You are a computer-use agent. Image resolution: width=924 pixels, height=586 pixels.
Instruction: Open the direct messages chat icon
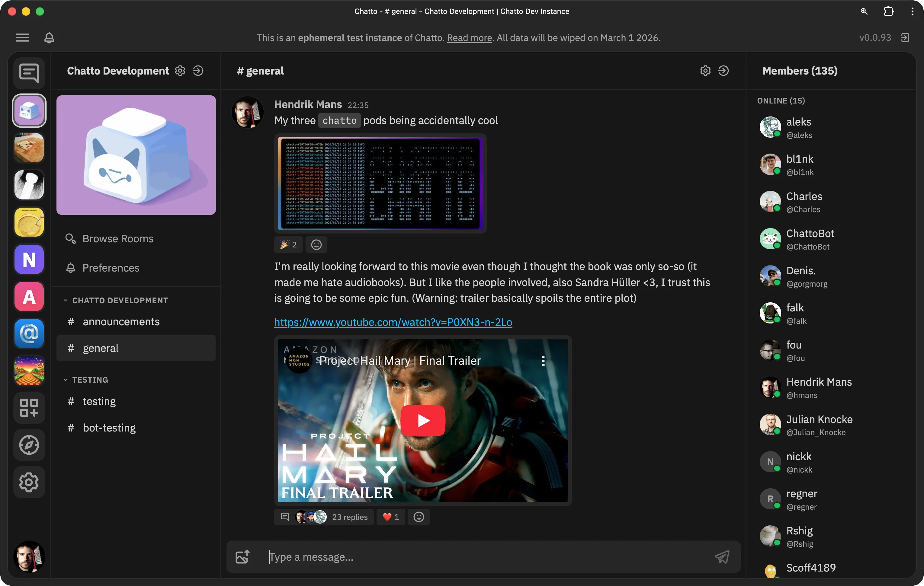(29, 73)
